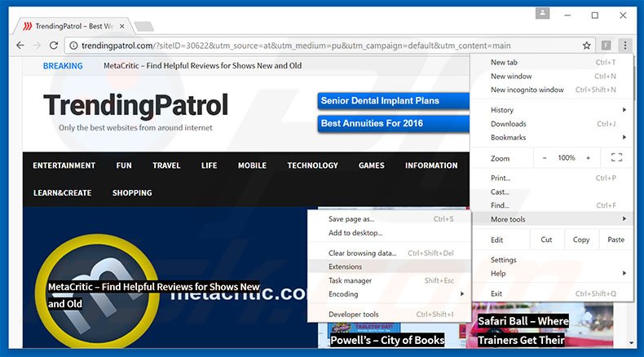
Task: Click Best Annuities For 2016 ad
Action: point(393,123)
